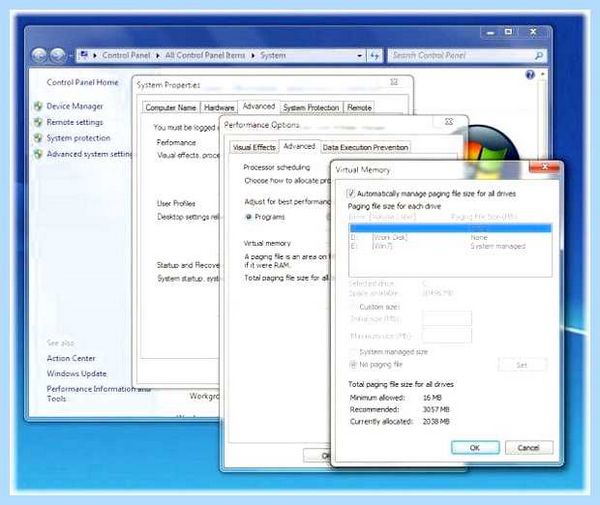
Task: Open the Windows Update link
Action: [77, 373]
